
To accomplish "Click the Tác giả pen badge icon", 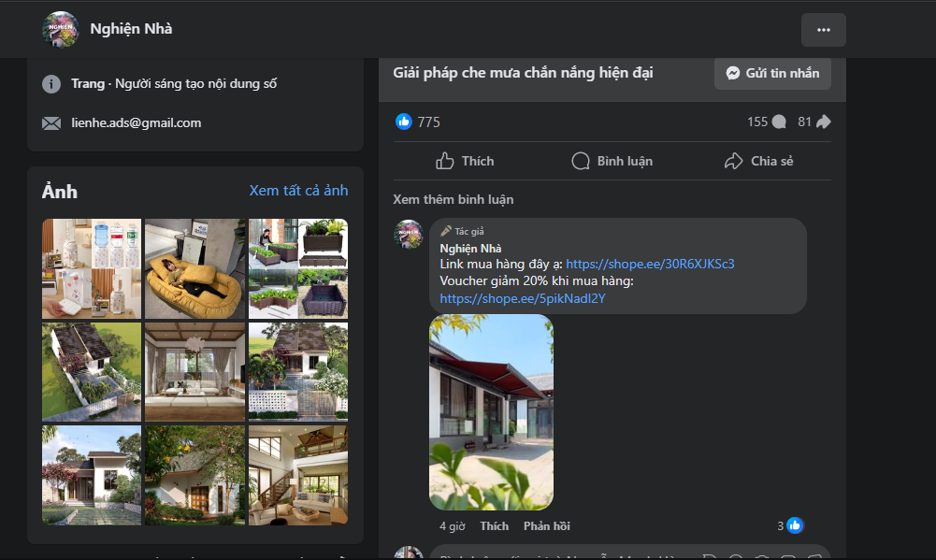I will coord(445,231).
